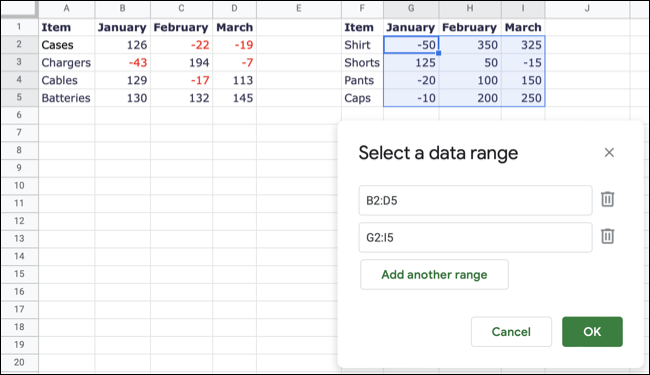650x375 pixels.
Task: Click the Pants cell
Action: [362, 80]
